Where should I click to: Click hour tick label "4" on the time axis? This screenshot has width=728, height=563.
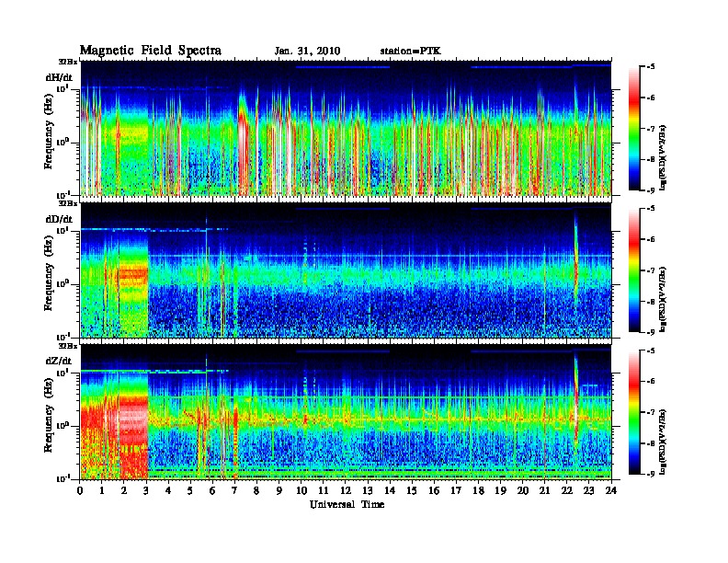[168, 491]
